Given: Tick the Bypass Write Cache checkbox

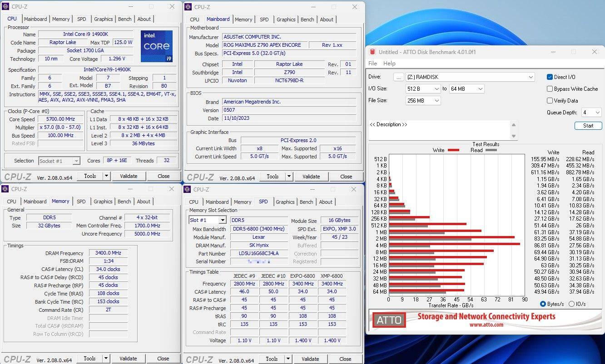Looking at the screenshot, I should [x=550, y=89].
